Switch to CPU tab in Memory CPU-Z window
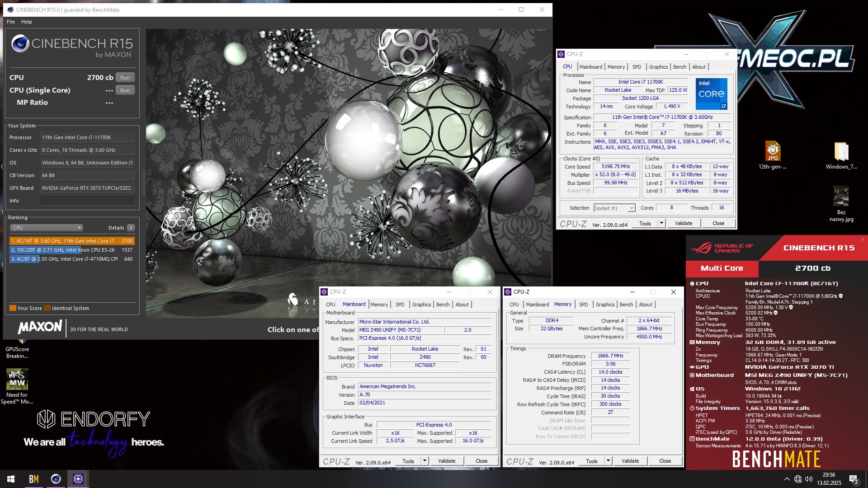This screenshot has width=868, height=488. click(514, 305)
